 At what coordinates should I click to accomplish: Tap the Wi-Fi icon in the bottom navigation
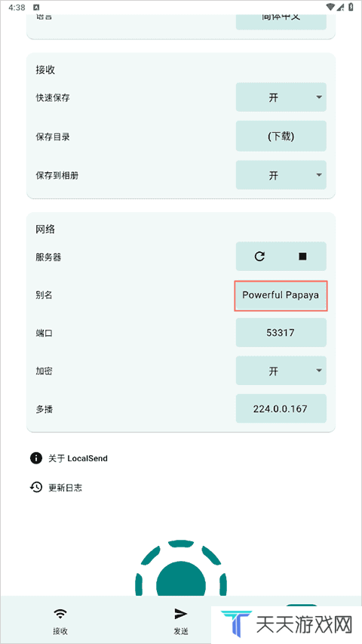pos(60,614)
